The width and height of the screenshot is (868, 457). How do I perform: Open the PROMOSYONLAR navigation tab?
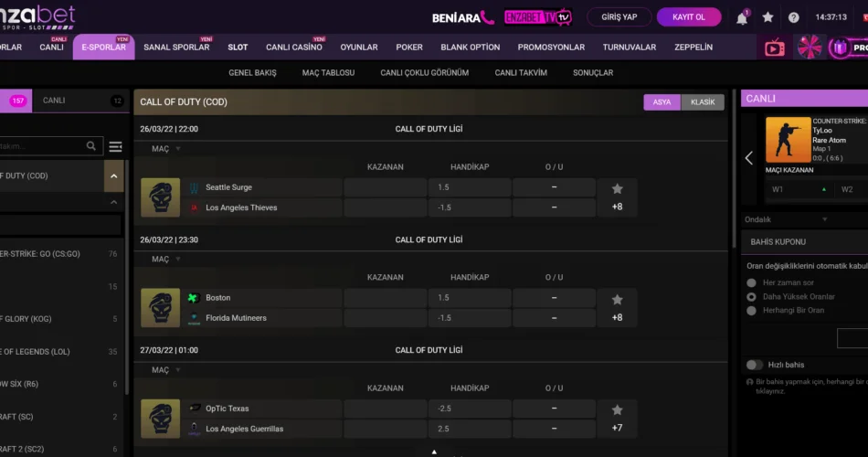[551, 48]
